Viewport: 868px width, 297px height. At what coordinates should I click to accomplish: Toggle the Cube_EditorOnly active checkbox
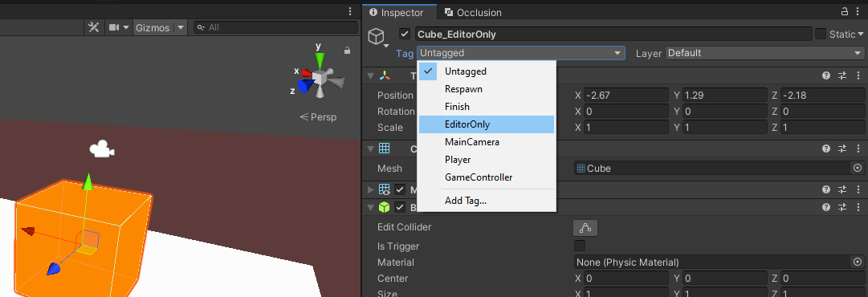click(405, 35)
